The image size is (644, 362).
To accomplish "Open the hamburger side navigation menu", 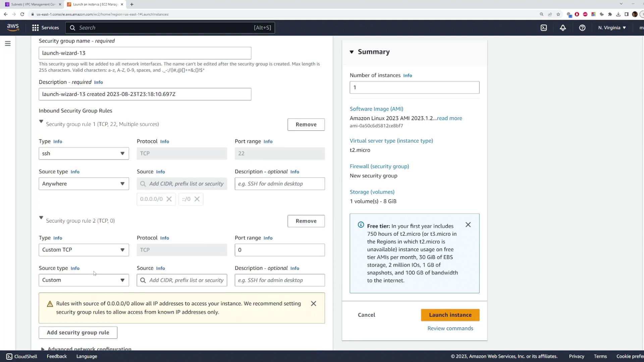I will point(8,44).
